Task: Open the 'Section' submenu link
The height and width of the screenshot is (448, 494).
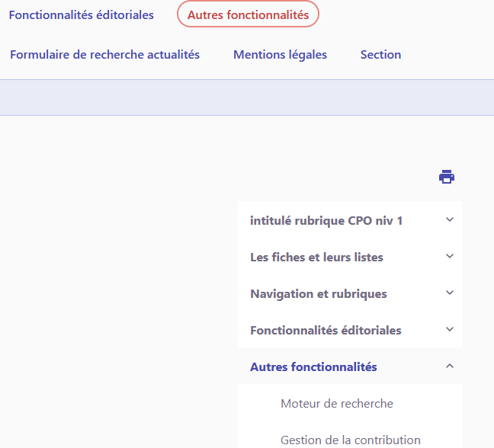Action: coord(380,55)
